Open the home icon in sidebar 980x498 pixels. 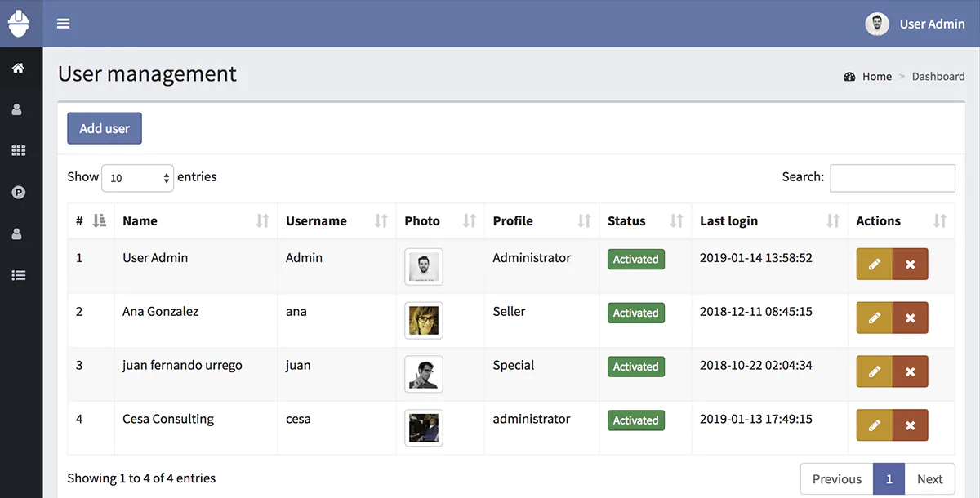click(18, 69)
